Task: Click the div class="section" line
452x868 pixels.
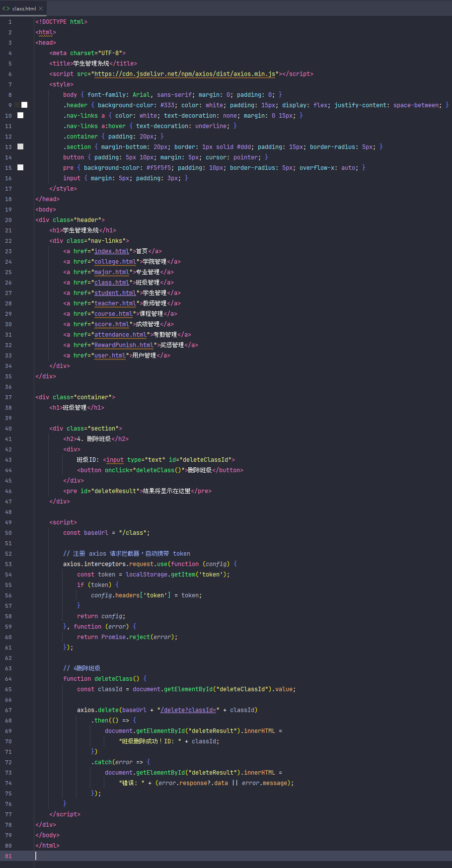Action: click(85, 429)
